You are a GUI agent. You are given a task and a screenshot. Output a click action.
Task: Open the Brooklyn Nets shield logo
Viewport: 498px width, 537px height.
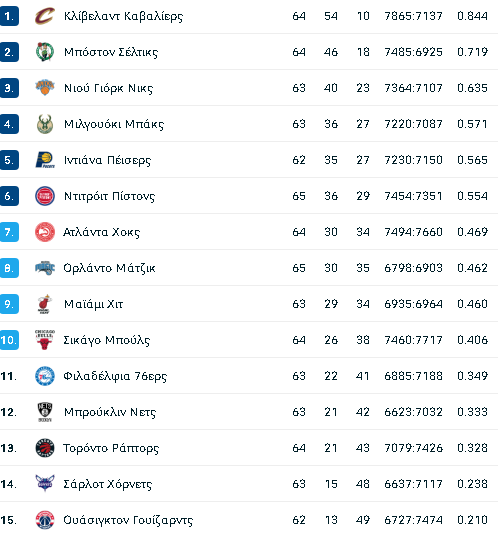(45, 412)
